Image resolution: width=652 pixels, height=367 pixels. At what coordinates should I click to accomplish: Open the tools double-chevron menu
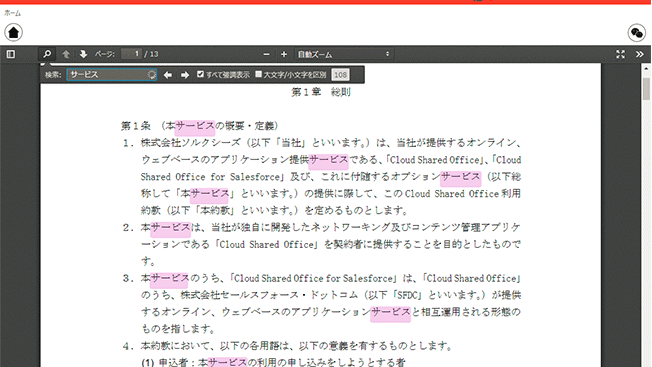coord(640,54)
